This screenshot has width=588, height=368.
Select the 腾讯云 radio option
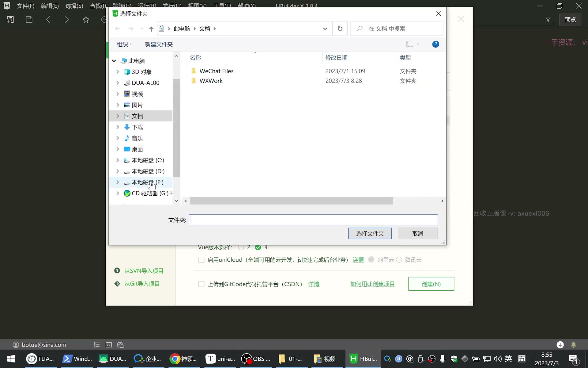399,260
